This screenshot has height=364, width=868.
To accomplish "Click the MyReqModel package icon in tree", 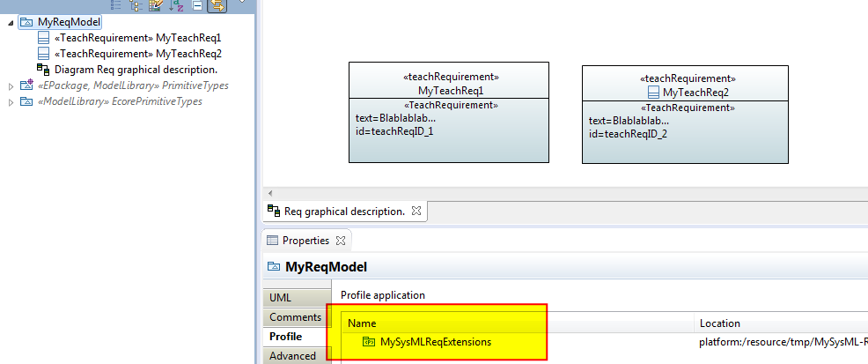I will (x=26, y=22).
